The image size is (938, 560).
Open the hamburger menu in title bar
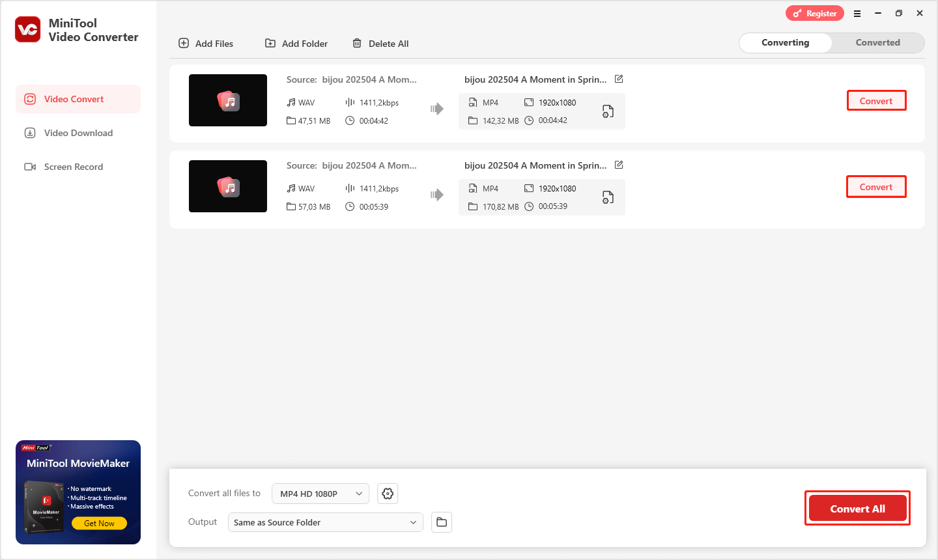tap(857, 13)
